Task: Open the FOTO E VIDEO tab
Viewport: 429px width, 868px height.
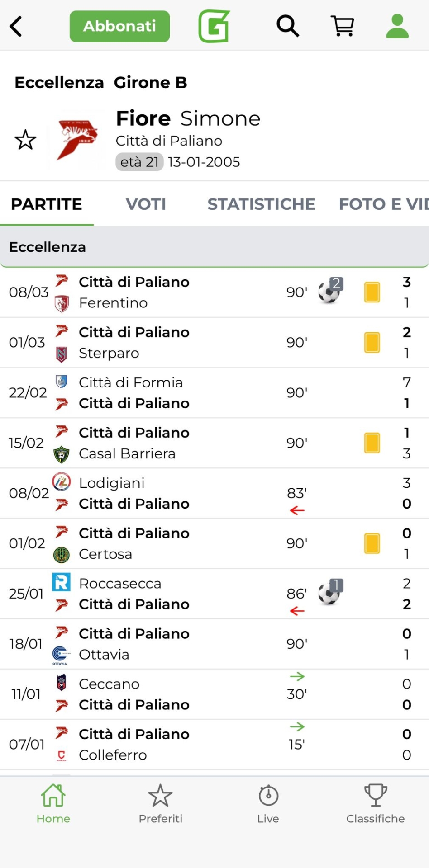Action: [x=383, y=204]
